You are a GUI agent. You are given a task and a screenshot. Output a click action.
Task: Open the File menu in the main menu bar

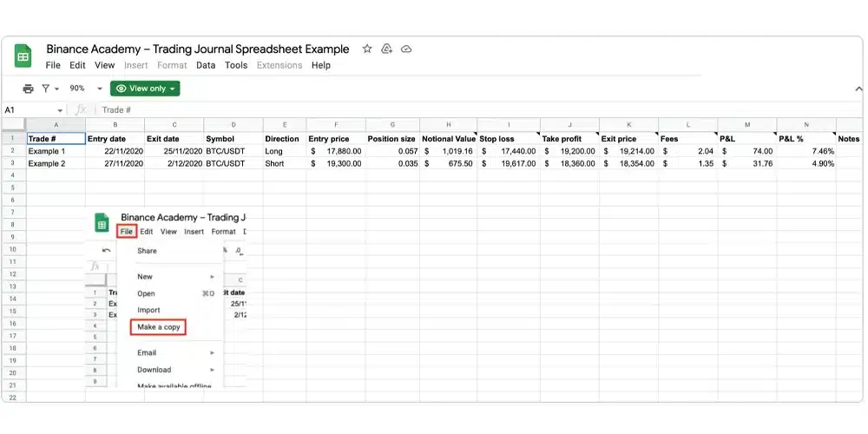coord(53,65)
